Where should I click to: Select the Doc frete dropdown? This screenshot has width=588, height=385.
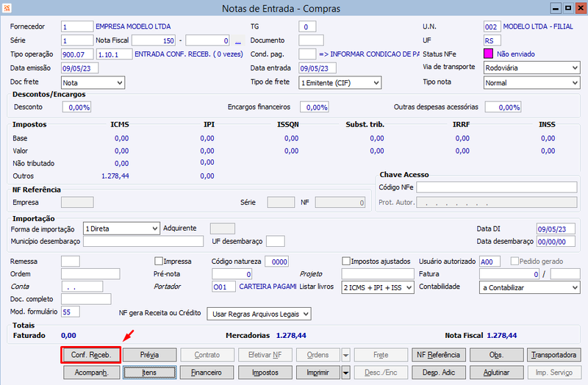tap(93, 83)
